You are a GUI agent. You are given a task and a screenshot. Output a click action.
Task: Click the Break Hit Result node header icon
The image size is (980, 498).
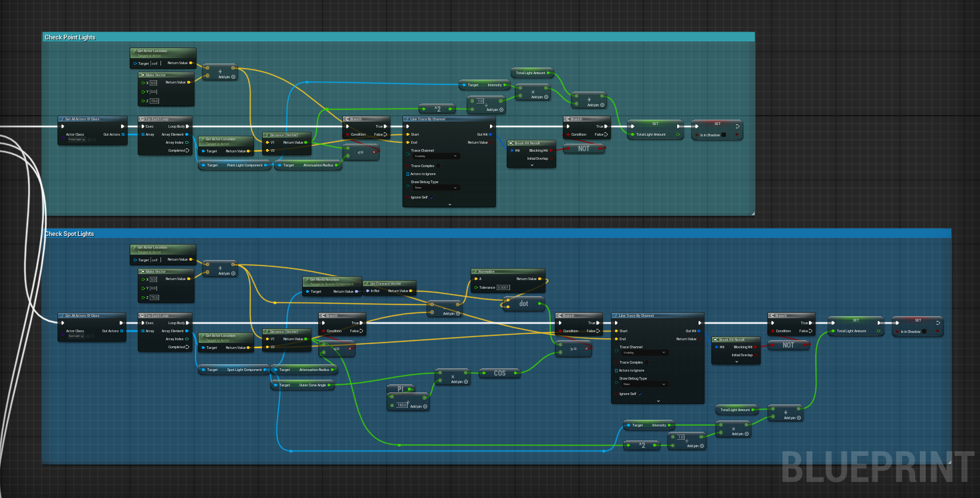[511, 144]
